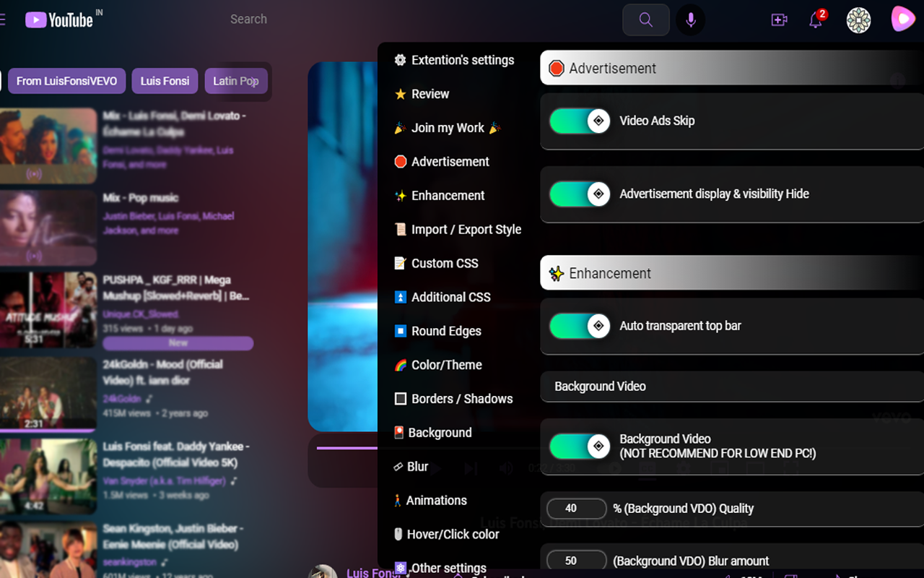Open Animations section
Screen dimensions: 924x578
[430, 501]
